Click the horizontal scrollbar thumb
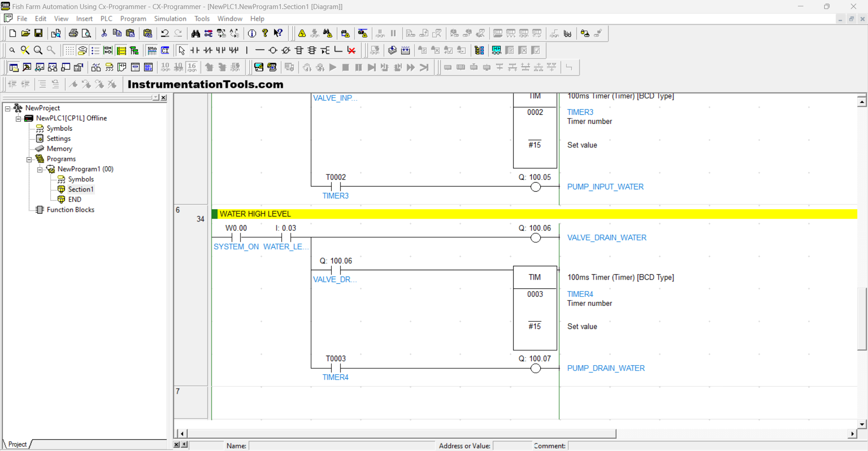Image resolution: width=868 pixels, height=451 pixels. pyautogui.click(x=401, y=434)
